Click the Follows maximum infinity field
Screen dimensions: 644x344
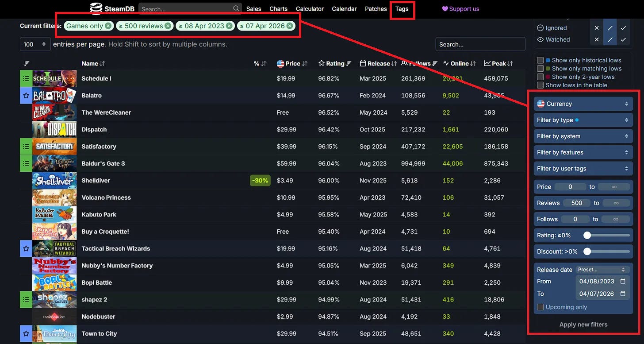point(616,219)
